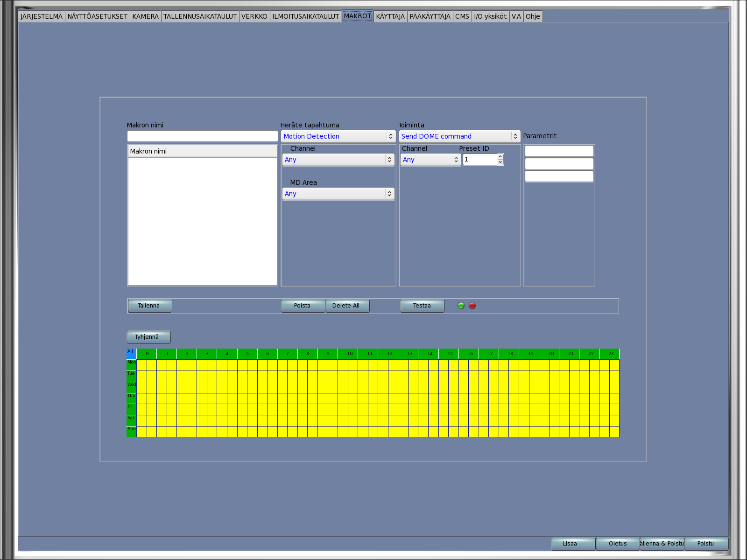Open the Toiminta Send DOME command dropdown
Screen dimensions: 747x560
(459, 136)
